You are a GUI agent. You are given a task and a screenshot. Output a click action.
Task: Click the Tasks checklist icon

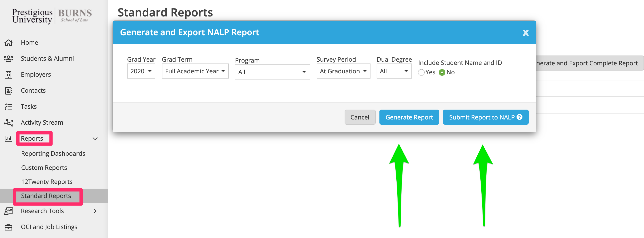pos(8,107)
